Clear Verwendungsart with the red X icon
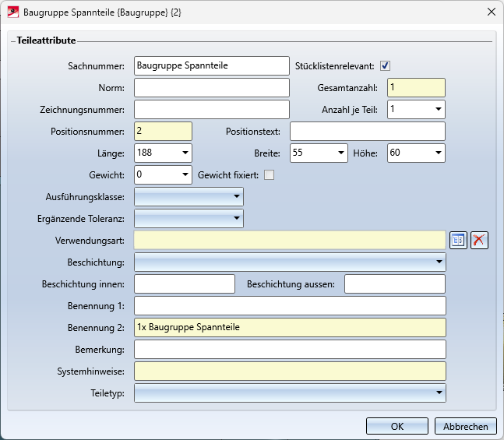Viewport: 504px width, 440px height. [x=479, y=240]
